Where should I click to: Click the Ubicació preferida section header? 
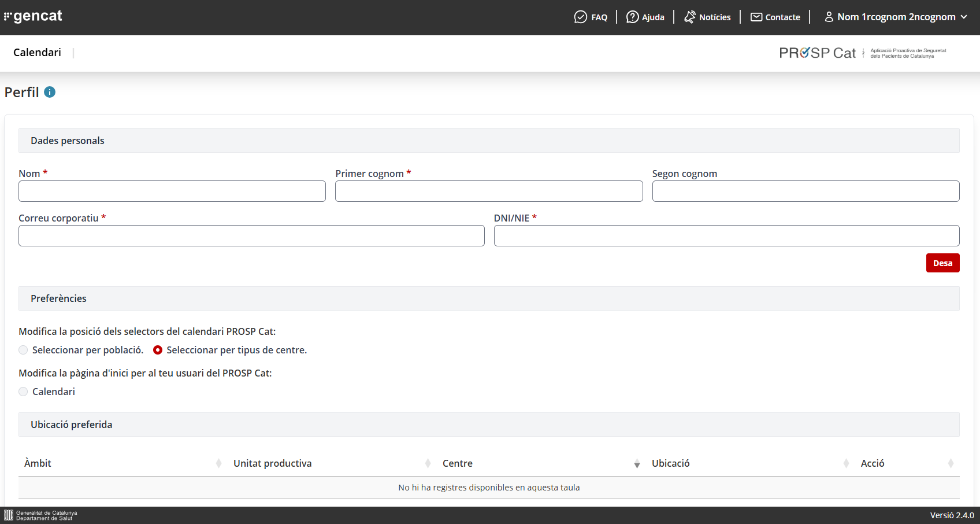(489, 425)
